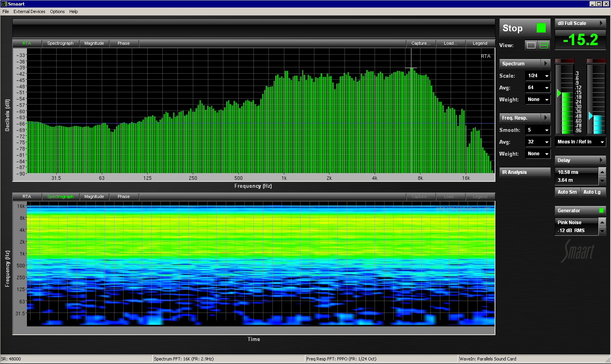
Task: Open the External Devices menu
Action: [29, 11]
